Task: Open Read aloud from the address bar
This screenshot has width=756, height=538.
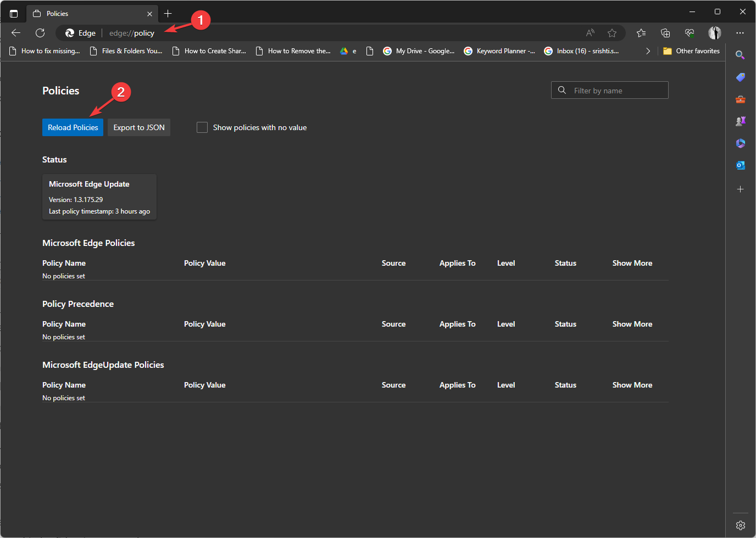Action: [x=590, y=33]
